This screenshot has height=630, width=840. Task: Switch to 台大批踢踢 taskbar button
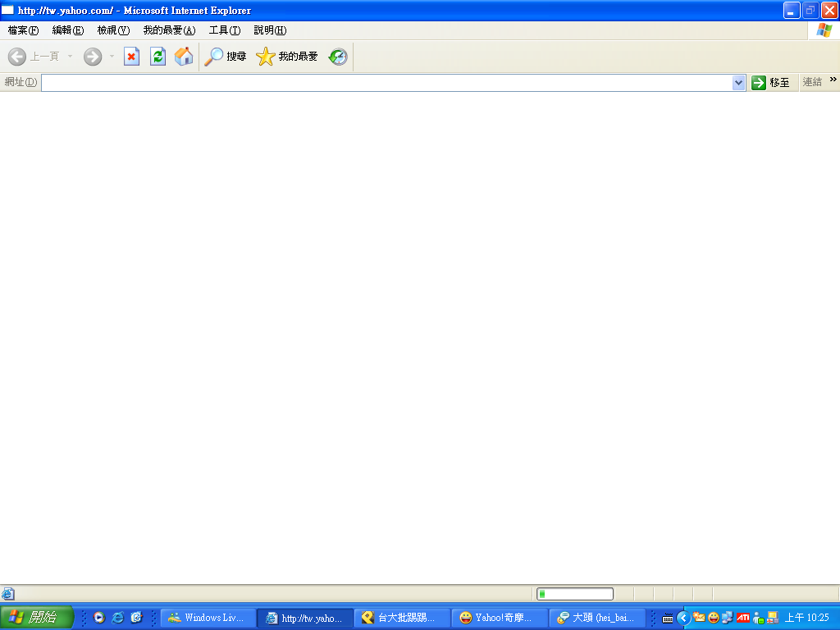[402, 618]
